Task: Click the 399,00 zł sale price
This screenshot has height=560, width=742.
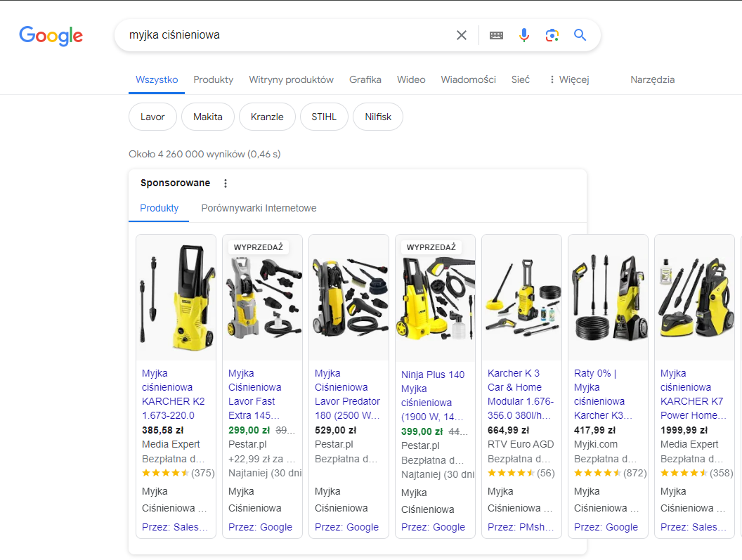Action: pyautogui.click(x=422, y=431)
